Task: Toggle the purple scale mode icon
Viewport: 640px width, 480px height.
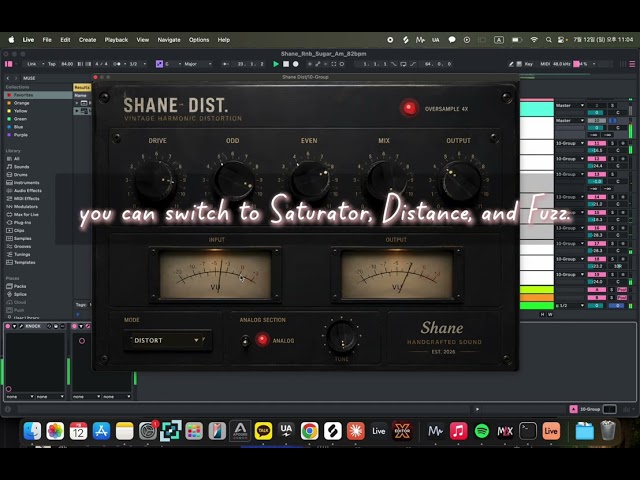Action: [159, 64]
